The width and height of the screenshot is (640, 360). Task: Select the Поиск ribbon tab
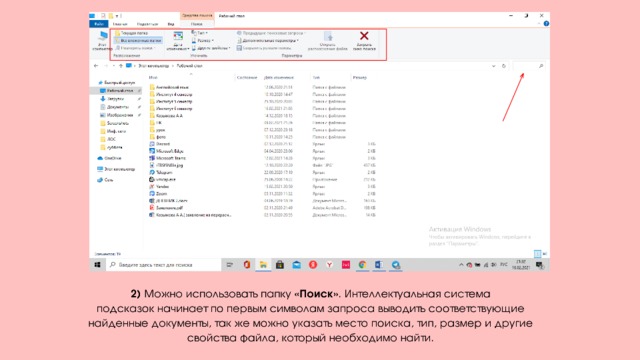coord(197,24)
